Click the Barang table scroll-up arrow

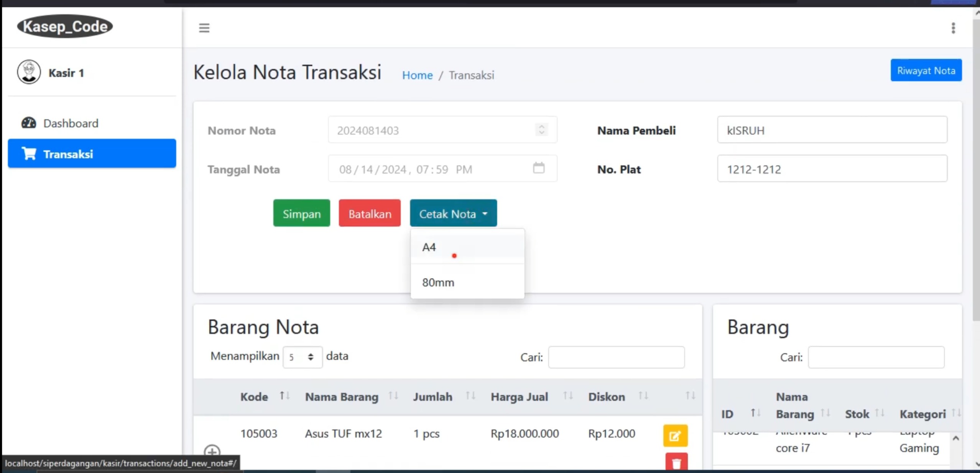[x=955, y=438]
